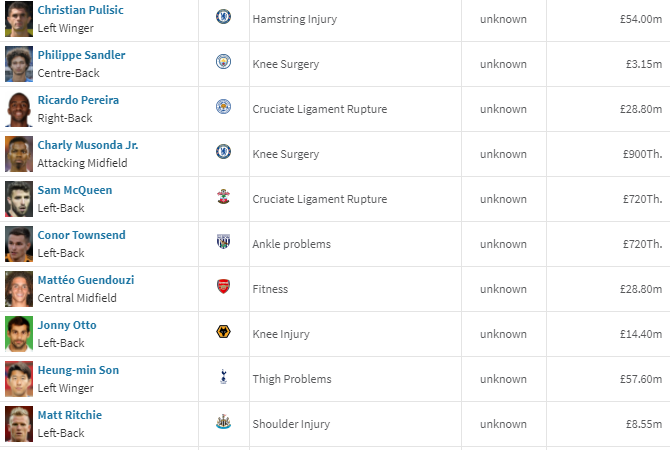Image resolution: width=670 pixels, height=450 pixels.
Task: Click the Wolves crest beside Jonny Otto
Action: click(223, 332)
